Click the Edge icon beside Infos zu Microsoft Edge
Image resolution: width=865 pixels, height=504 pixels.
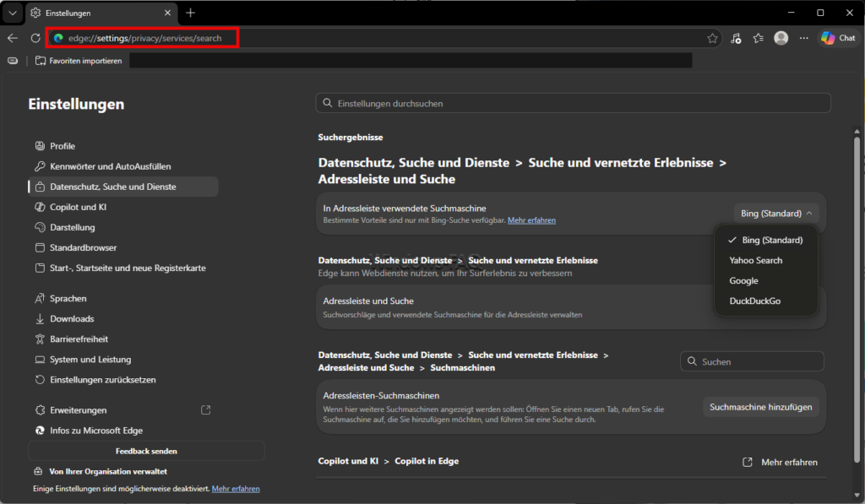(x=40, y=431)
